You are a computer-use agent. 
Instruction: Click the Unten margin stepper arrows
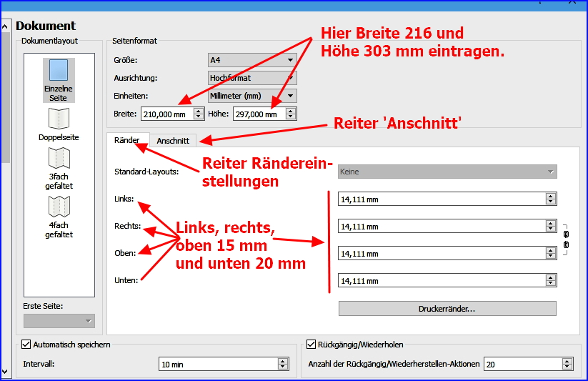[x=550, y=280]
